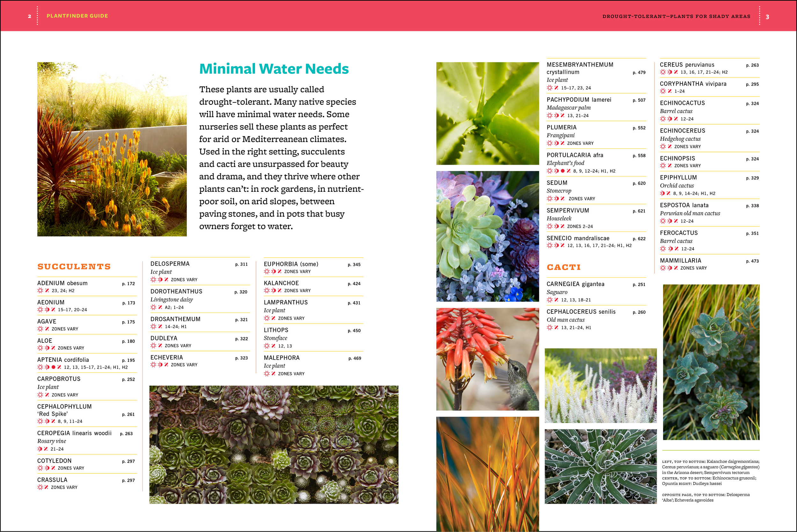Select the 'CEPHALOPHYLLUM' entry name
The width and height of the screenshot is (797, 532).
pyautogui.click(x=64, y=406)
